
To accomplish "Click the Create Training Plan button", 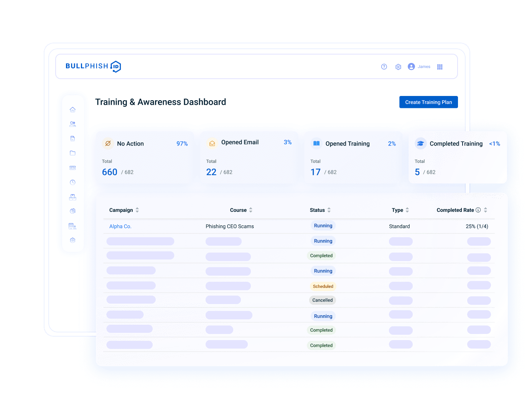I will click(428, 102).
